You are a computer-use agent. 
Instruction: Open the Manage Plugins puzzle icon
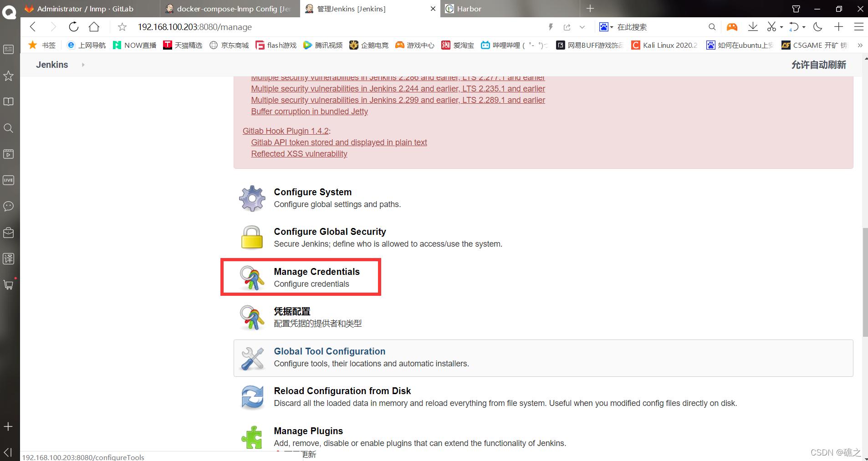pyautogui.click(x=252, y=437)
